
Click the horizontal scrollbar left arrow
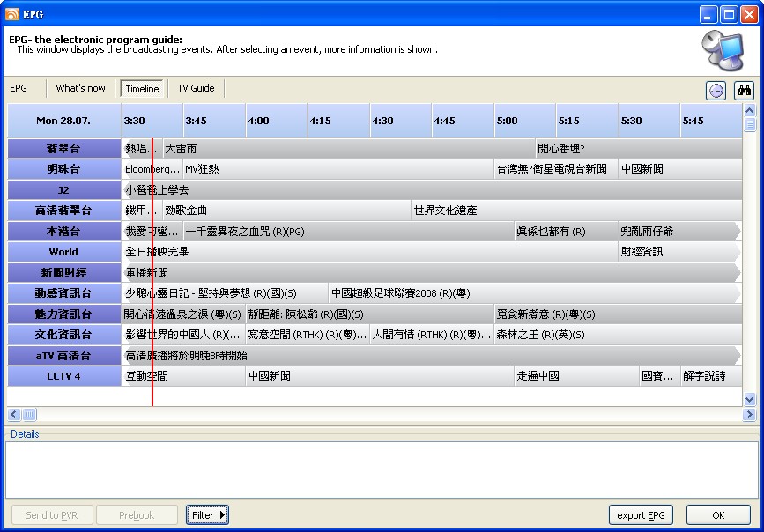tap(14, 414)
